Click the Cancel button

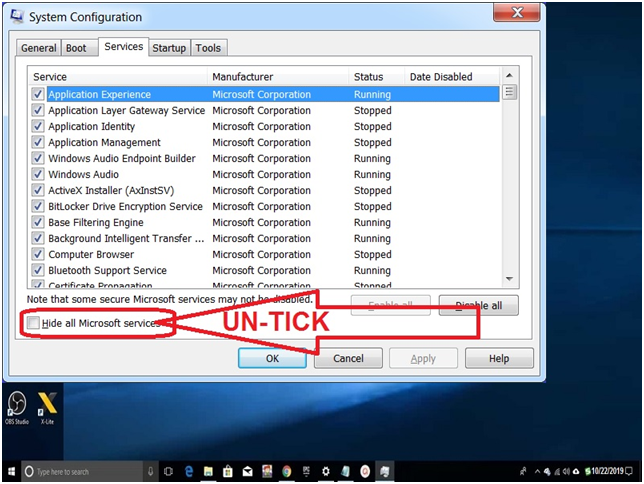pyautogui.click(x=348, y=358)
